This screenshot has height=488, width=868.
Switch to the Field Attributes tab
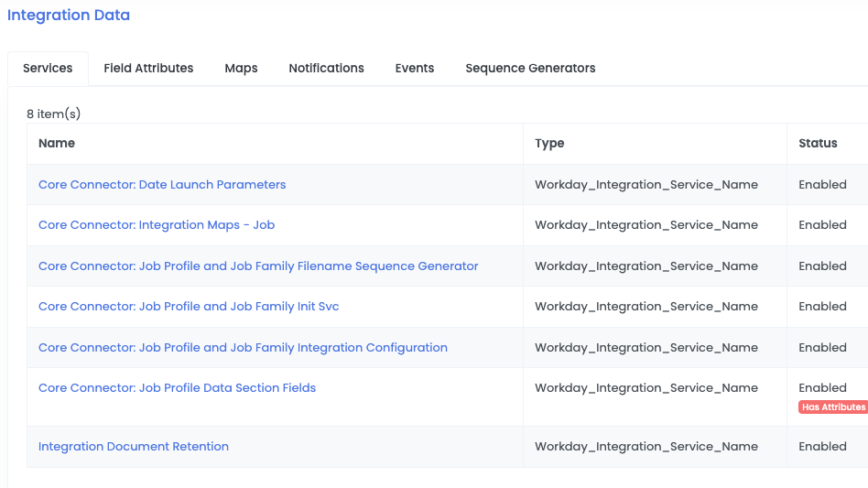148,68
